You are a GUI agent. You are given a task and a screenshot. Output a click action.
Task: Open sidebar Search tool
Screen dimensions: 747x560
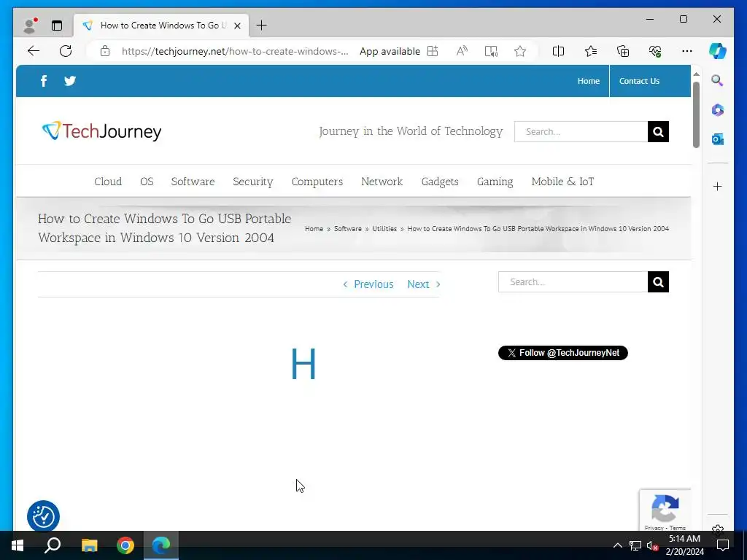(718, 80)
